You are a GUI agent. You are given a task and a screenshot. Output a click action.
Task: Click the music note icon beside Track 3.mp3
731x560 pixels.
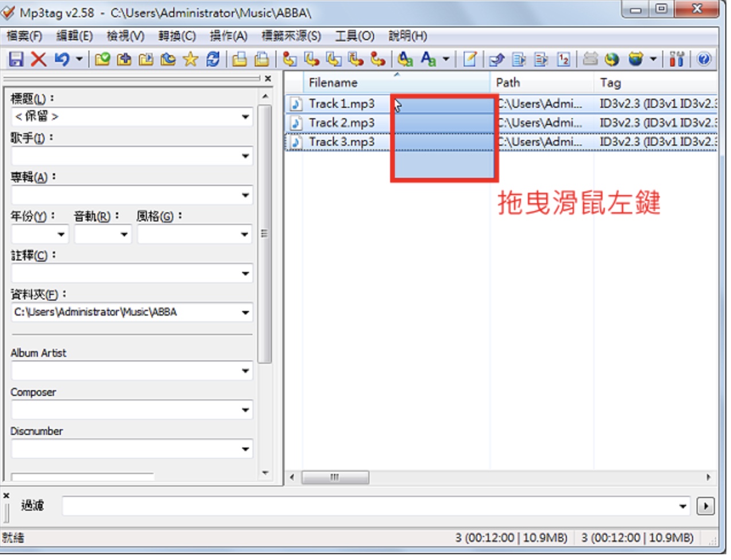coord(296,142)
